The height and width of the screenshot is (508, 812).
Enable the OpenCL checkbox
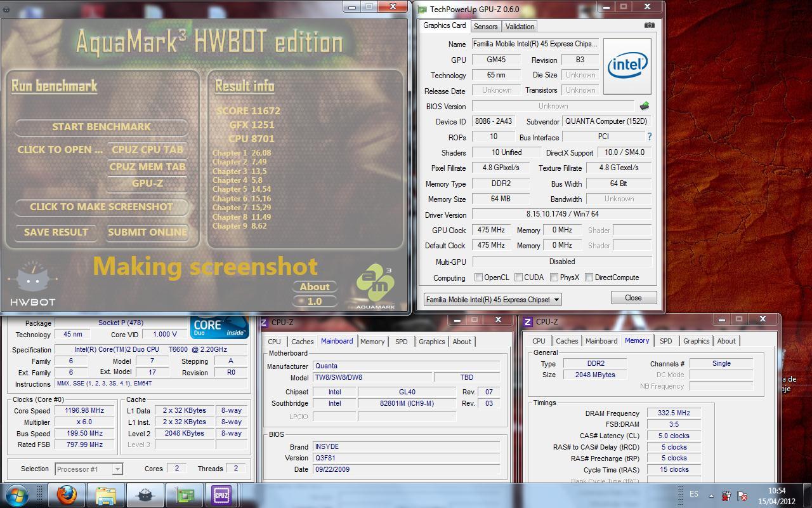point(479,277)
